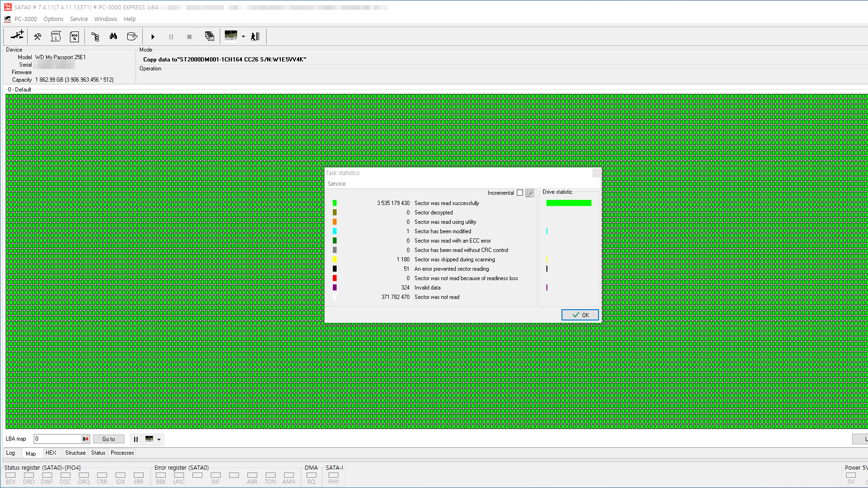868x488 pixels.
Task: Click the 100% document toolbar icon
Action: click(74, 37)
